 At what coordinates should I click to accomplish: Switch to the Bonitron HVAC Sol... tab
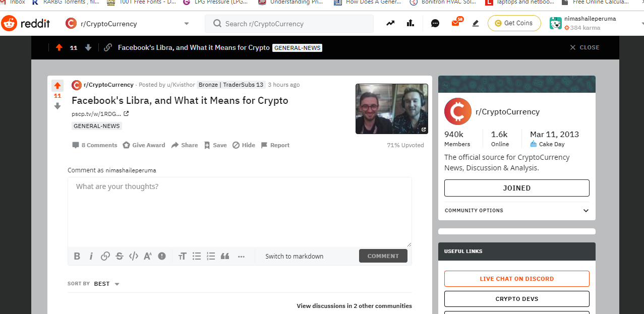pos(442,3)
